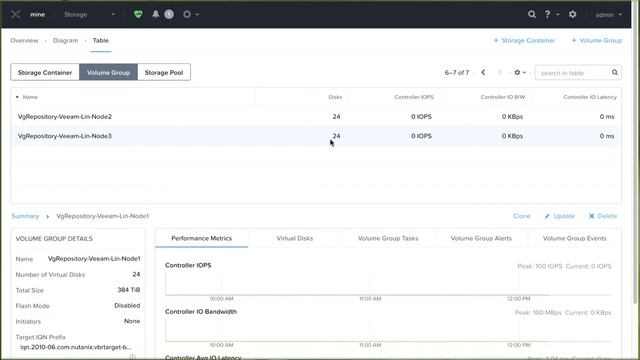Switch to the Diagram view

coord(65,40)
